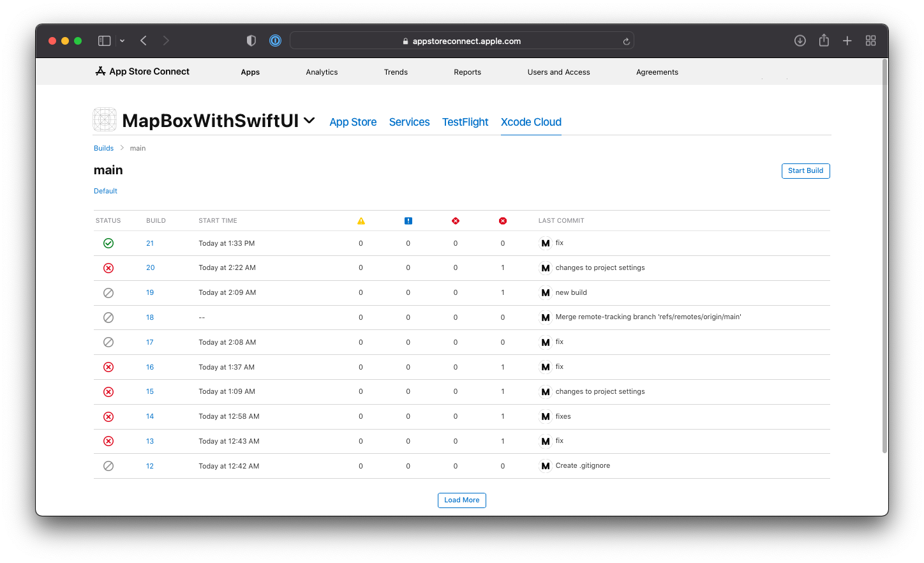Open build 12 link

150,466
